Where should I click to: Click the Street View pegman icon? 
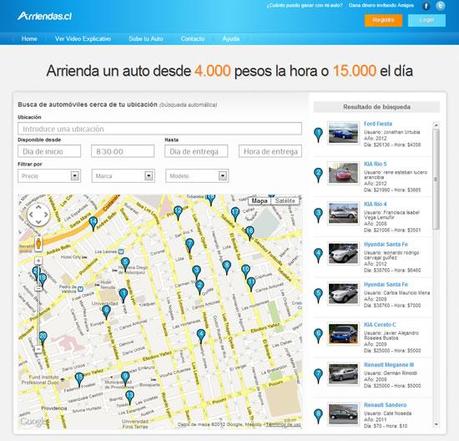pos(38,244)
